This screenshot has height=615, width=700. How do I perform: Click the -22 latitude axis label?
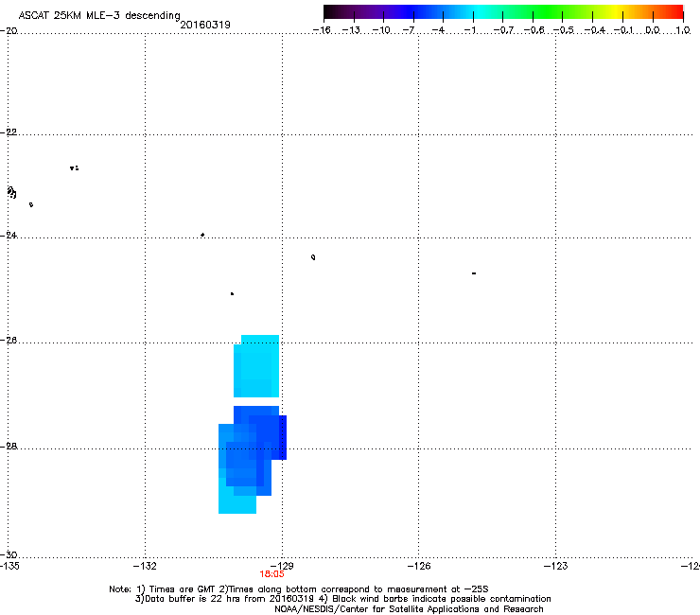[9, 132]
